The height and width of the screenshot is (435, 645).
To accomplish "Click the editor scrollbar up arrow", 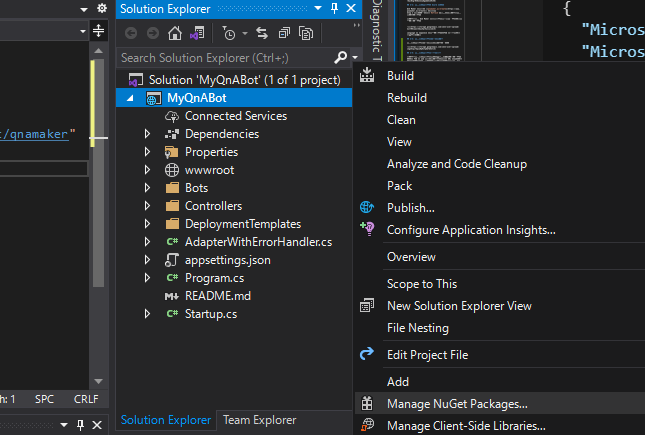I will coord(98,51).
